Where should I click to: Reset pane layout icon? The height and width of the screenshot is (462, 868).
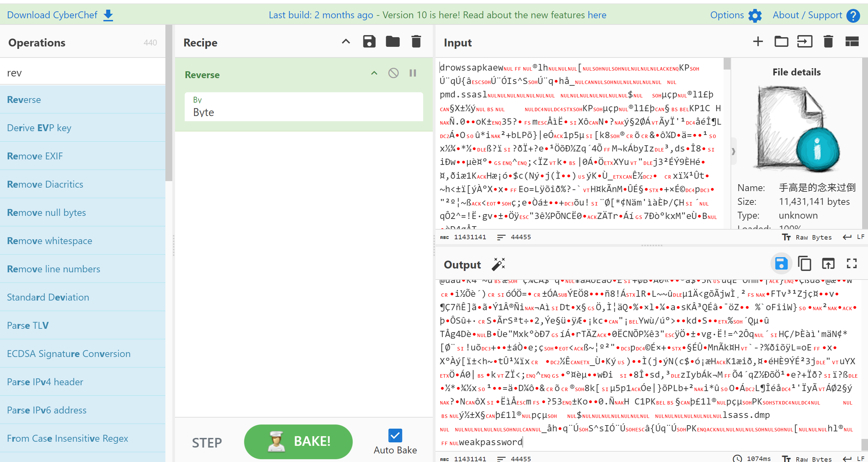(x=852, y=42)
